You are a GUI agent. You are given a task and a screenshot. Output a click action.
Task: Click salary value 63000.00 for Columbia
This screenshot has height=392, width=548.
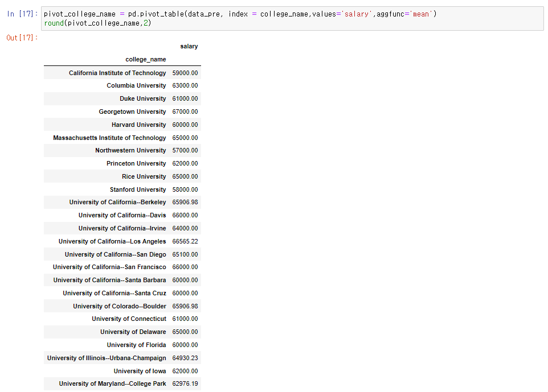pyautogui.click(x=185, y=85)
